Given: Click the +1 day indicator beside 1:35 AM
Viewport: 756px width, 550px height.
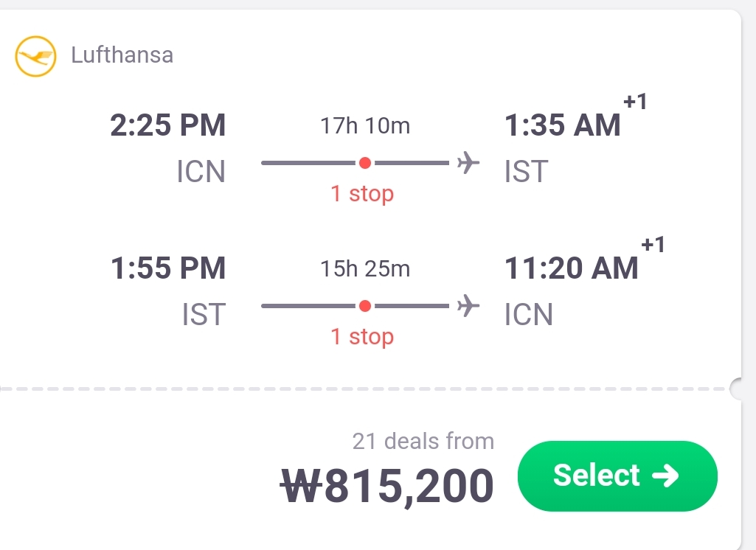Looking at the screenshot, I should point(635,102).
